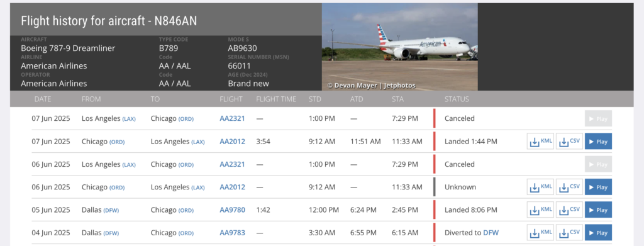This screenshot has width=644, height=246.
Task: Download KML for 06 Jun AA2012 flight
Action: pyautogui.click(x=540, y=187)
